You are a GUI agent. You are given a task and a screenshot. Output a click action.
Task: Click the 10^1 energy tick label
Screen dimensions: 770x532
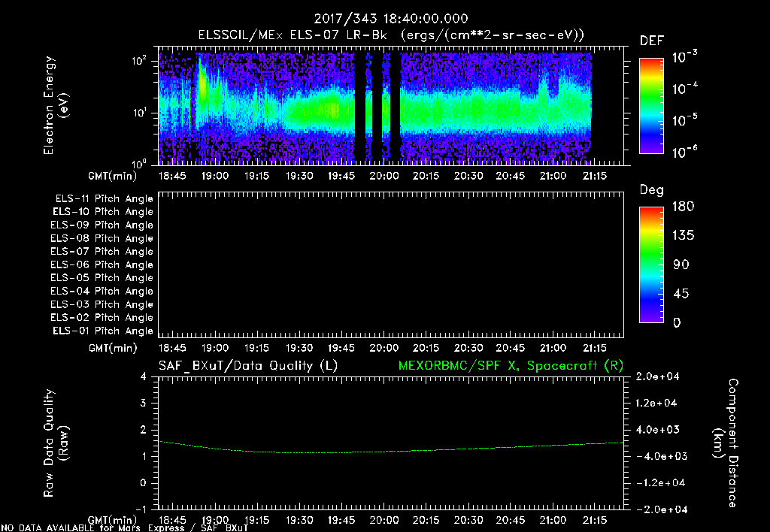pos(139,113)
